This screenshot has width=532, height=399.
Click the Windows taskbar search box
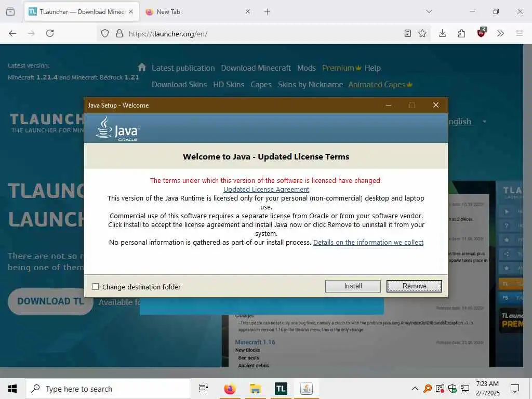pyautogui.click(x=108, y=389)
